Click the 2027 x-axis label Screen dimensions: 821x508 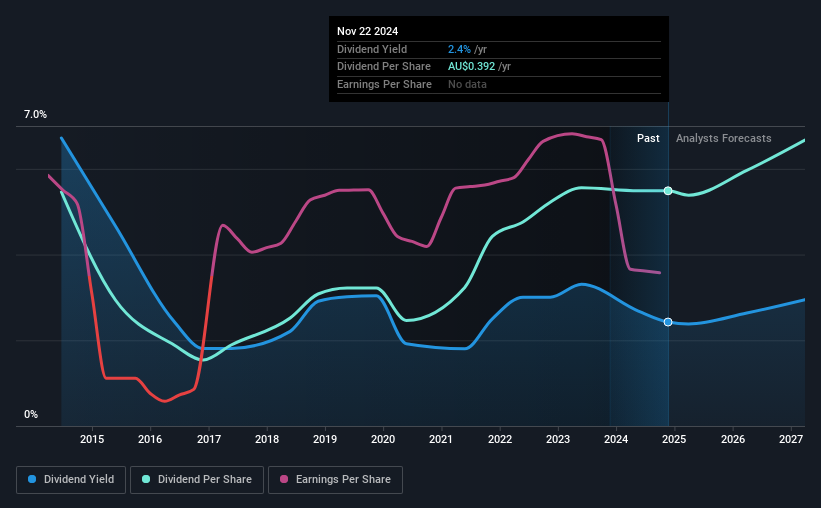click(x=791, y=439)
